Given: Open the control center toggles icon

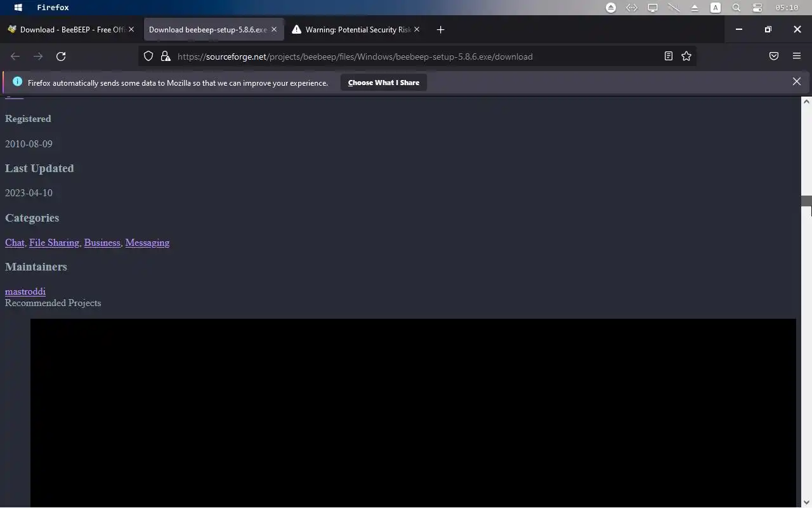Looking at the screenshot, I should (x=757, y=8).
